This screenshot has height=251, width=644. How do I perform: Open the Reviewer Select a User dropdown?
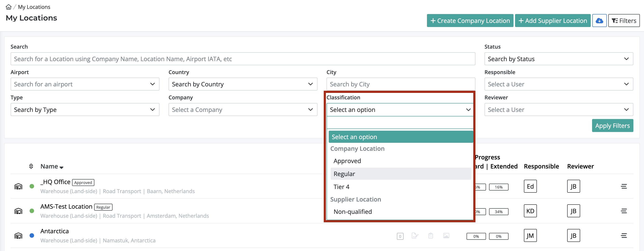pos(559,110)
